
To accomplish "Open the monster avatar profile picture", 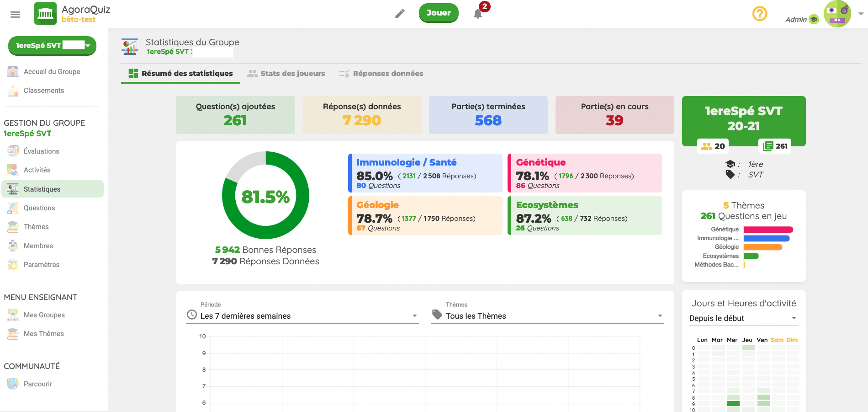I will (837, 14).
